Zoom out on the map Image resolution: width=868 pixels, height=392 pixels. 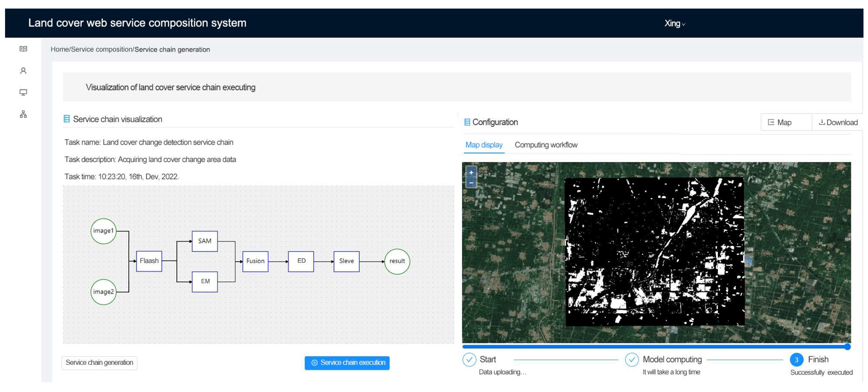[471, 183]
